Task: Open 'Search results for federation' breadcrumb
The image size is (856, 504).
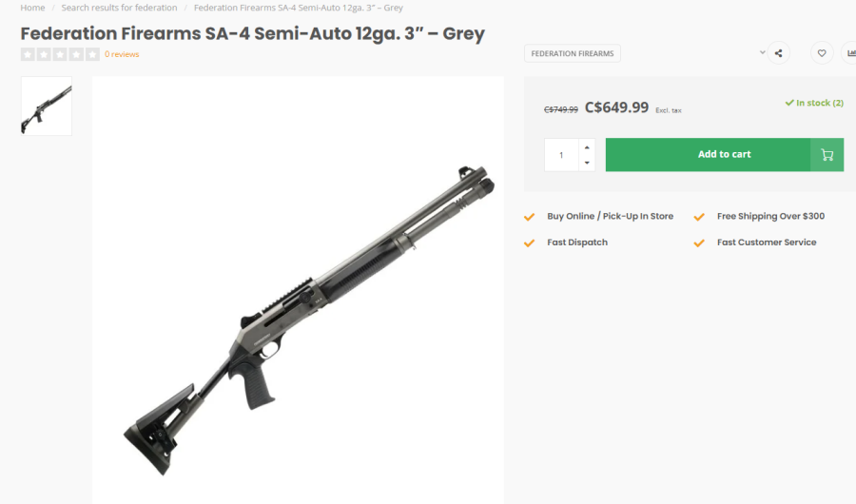Action: [119, 8]
